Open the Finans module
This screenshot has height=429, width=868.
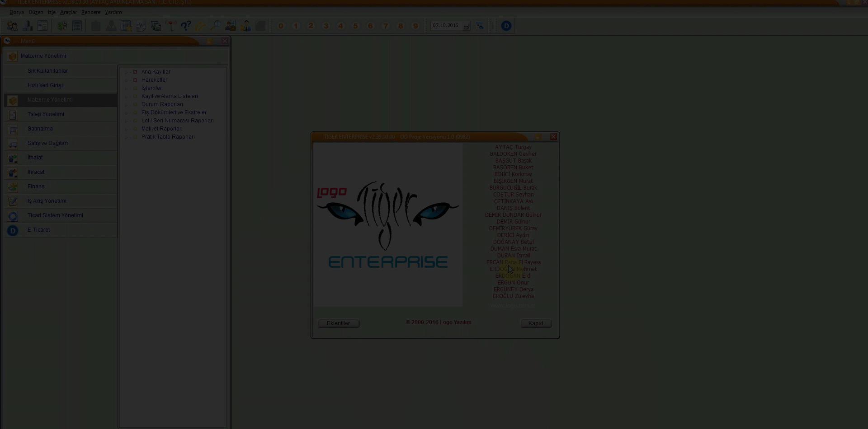pyautogui.click(x=61, y=187)
